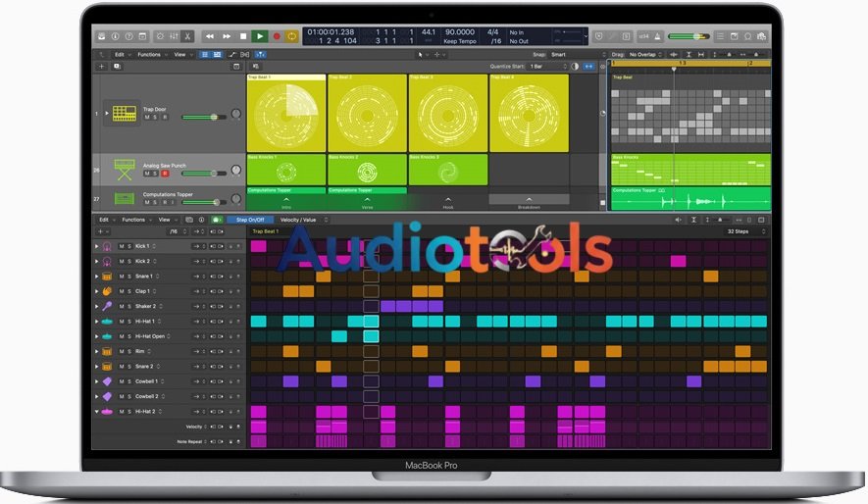Toggle the count-in 1234 button
The width and height of the screenshot is (868, 504).
[x=643, y=36]
